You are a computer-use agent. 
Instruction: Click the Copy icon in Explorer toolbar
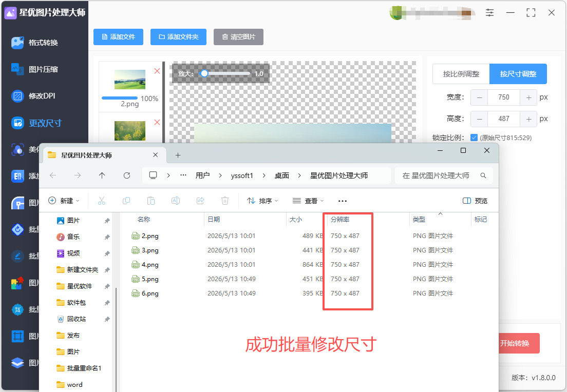click(126, 201)
